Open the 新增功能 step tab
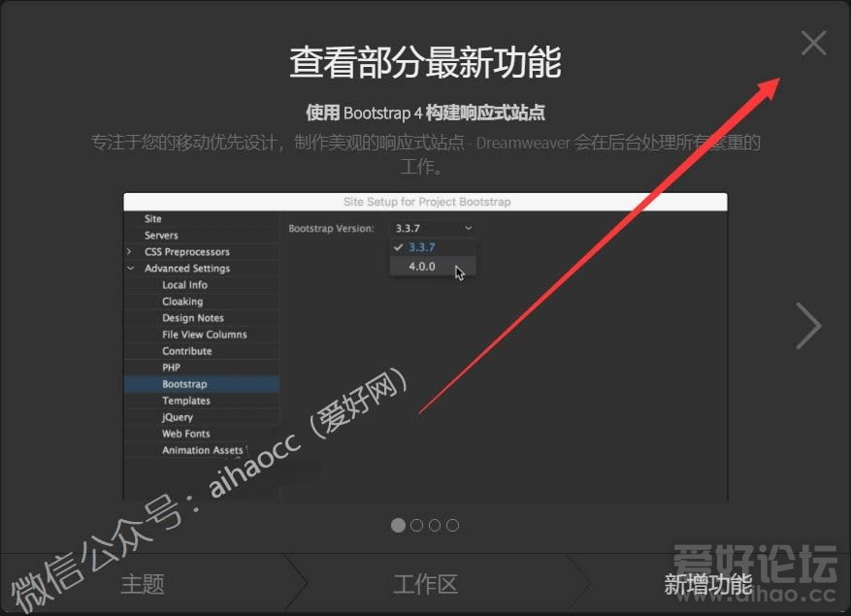The height and width of the screenshot is (616, 851). (x=707, y=584)
